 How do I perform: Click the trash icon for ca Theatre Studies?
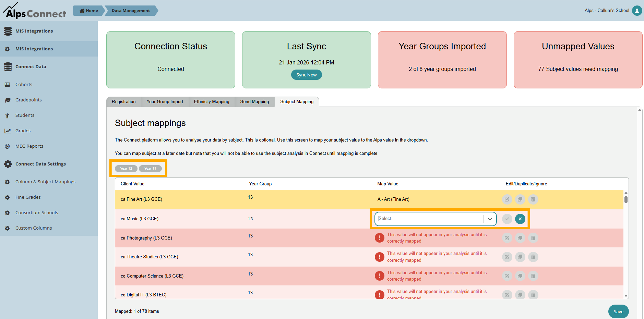pyautogui.click(x=533, y=257)
